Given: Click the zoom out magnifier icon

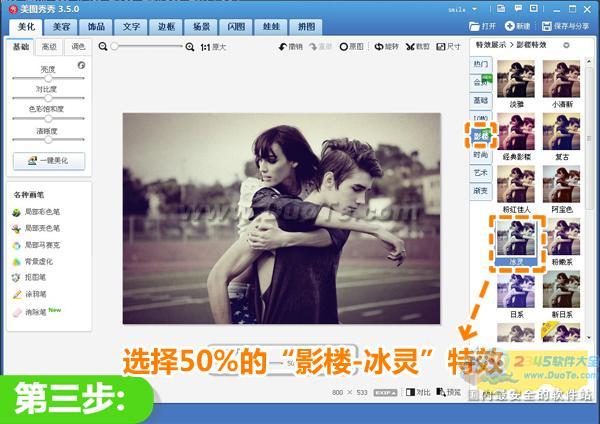Looking at the screenshot, I should point(103,47).
